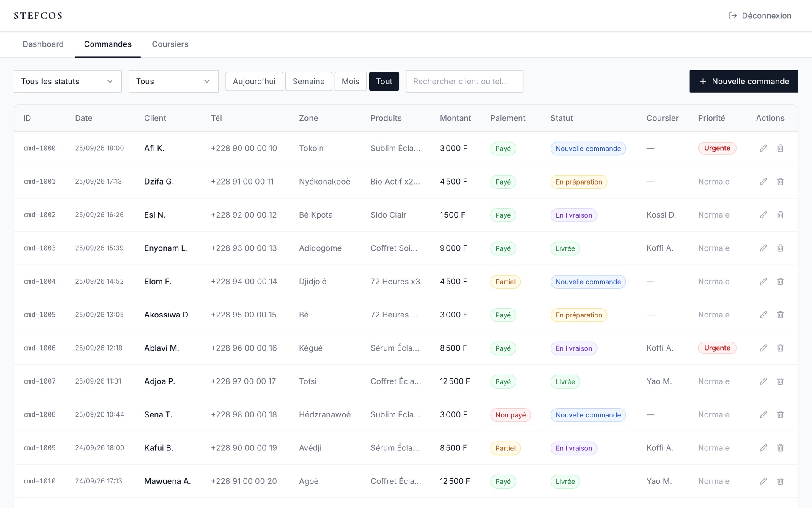Click phone +228 96 00 00 16
The height and width of the screenshot is (508, 812).
(244, 348)
